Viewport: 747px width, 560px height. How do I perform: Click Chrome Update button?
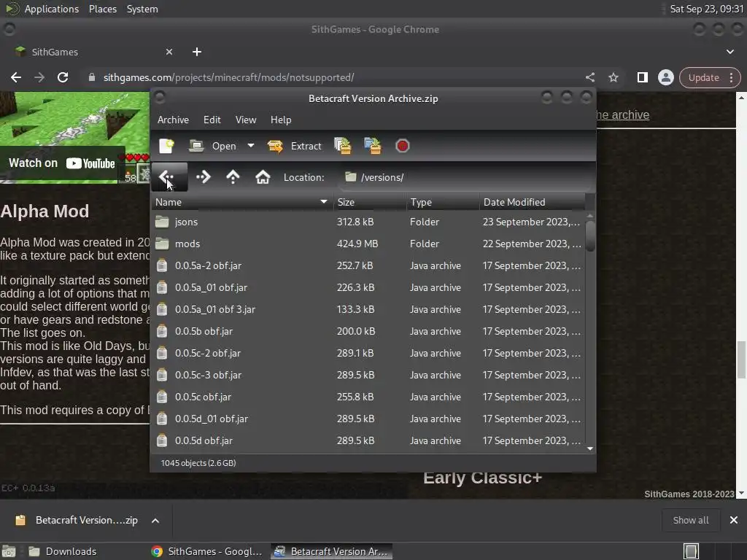pyautogui.click(x=704, y=77)
